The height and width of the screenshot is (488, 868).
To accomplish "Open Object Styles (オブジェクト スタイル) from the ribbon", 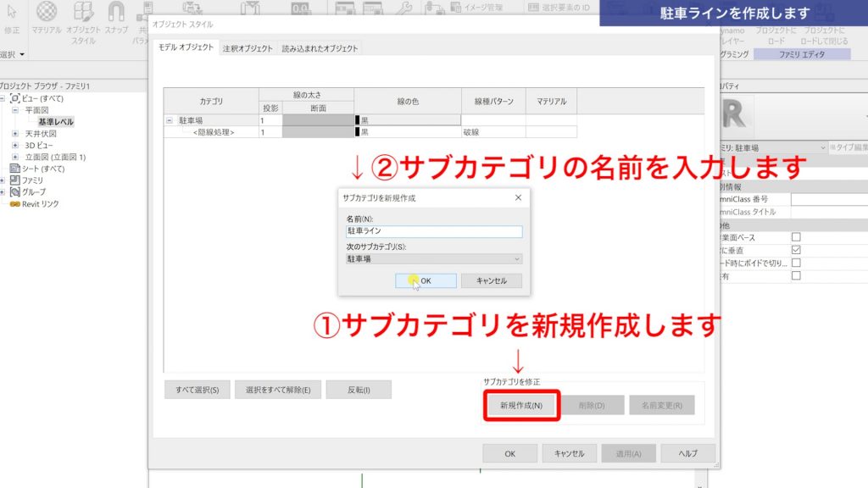I will point(83,12).
